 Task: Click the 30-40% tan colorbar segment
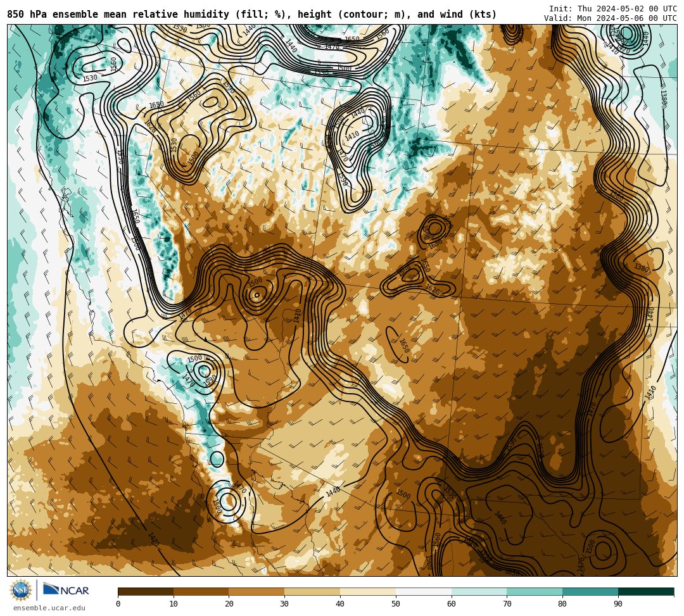click(312, 591)
